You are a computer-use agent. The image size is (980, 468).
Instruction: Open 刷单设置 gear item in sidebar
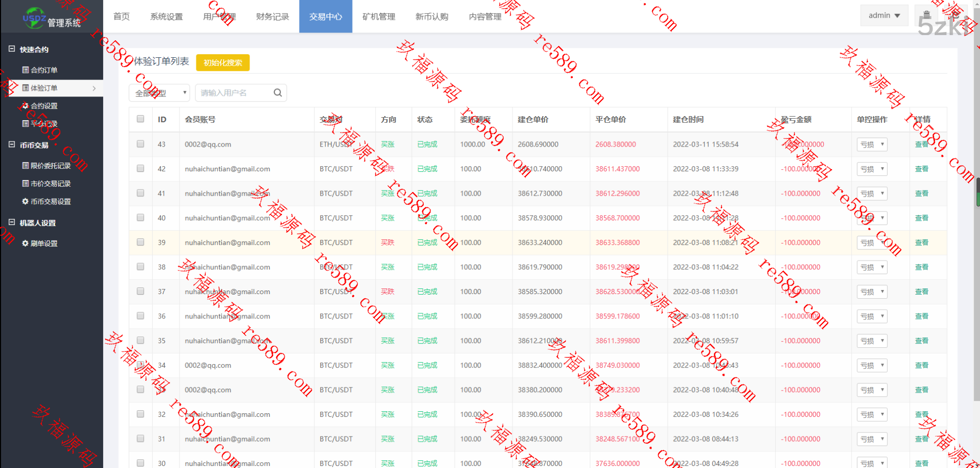click(x=40, y=244)
